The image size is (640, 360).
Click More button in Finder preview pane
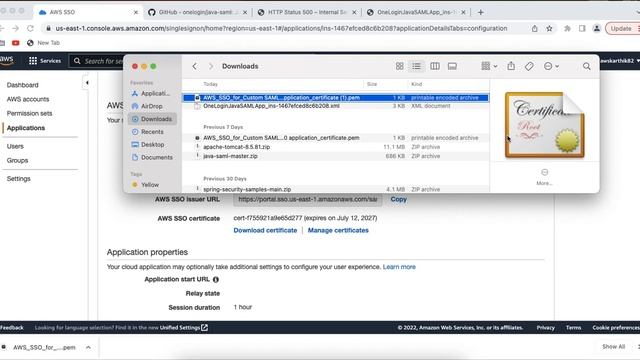(544, 177)
